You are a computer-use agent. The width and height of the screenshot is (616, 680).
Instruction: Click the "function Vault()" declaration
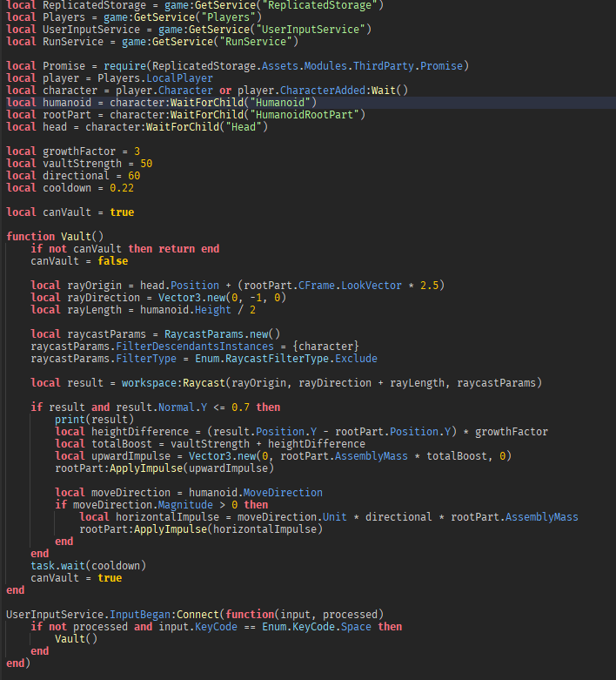click(55, 236)
